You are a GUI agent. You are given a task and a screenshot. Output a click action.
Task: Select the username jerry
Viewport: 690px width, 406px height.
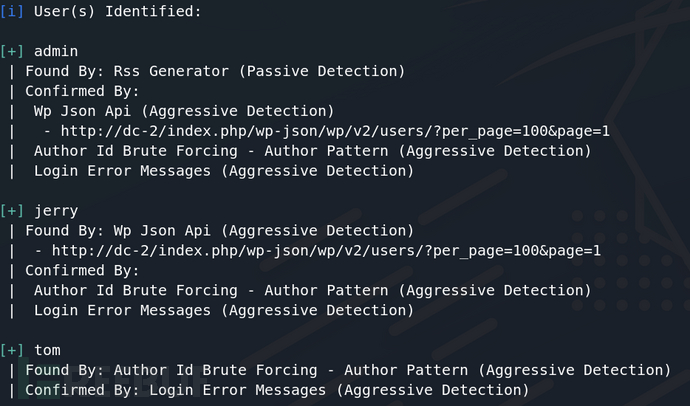pos(55,211)
